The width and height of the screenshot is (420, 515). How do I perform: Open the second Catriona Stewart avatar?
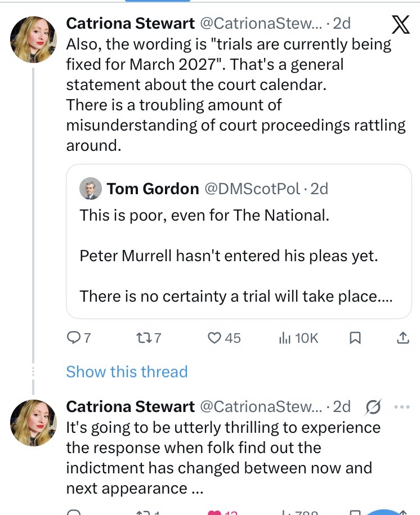click(x=34, y=423)
